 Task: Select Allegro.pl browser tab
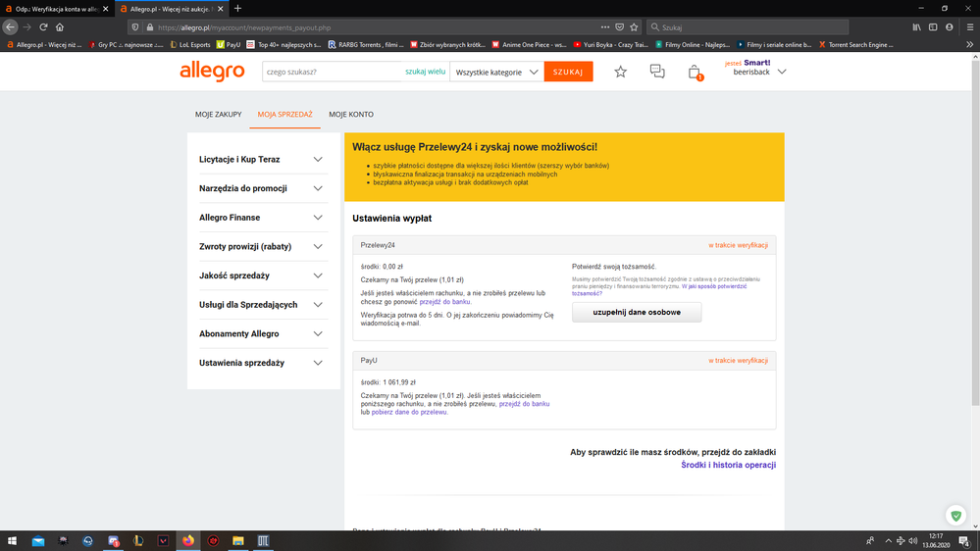pyautogui.click(x=171, y=9)
